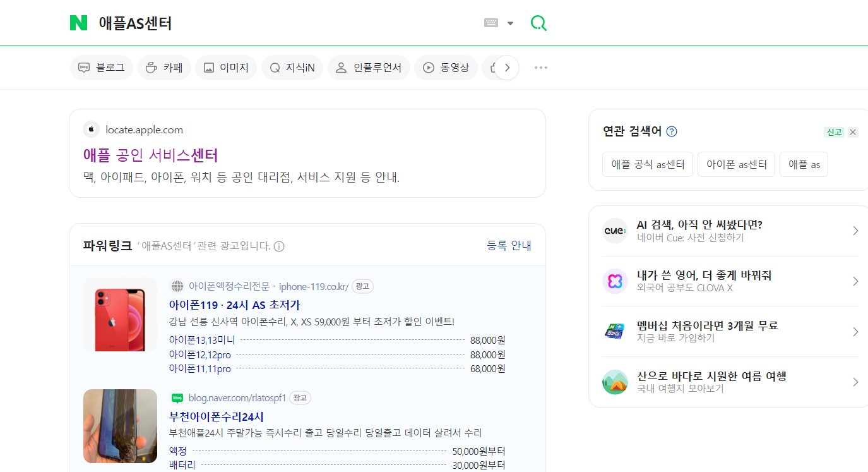868x472 pixels.
Task: Open the iphone-119.co.kr URL link
Action: [314, 286]
